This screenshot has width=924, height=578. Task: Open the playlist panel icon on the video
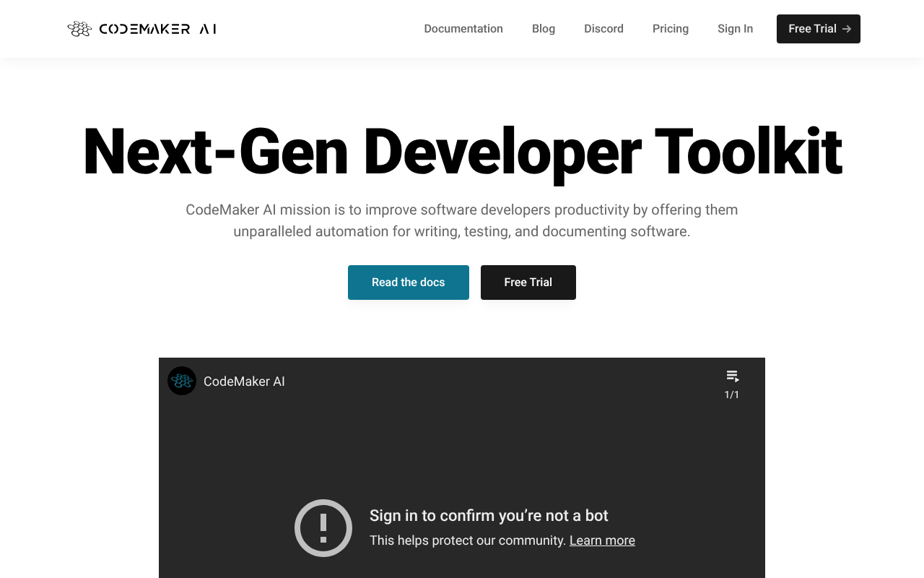[x=731, y=375]
